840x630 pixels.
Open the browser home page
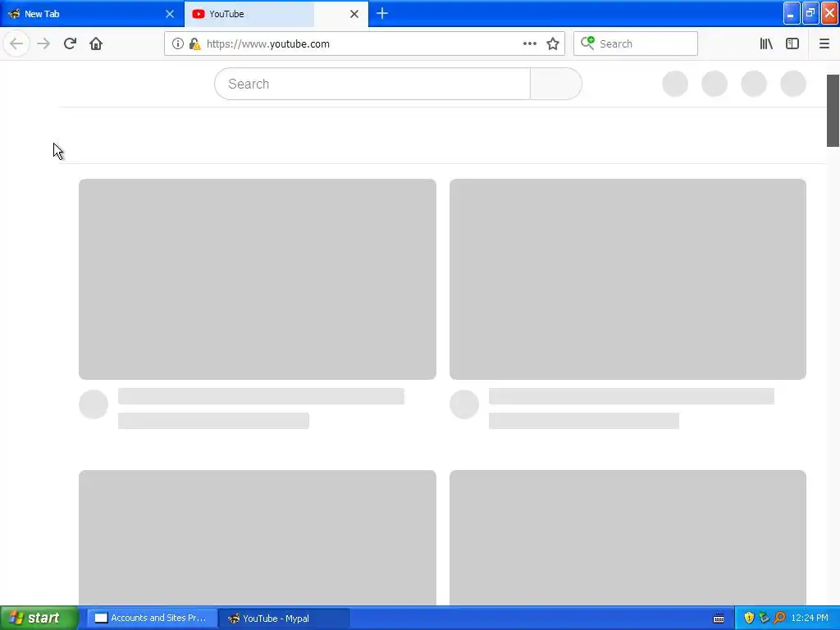coord(96,43)
